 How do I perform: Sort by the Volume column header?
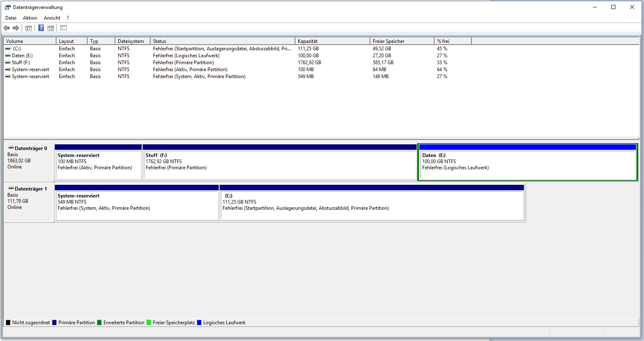click(x=30, y=41)
